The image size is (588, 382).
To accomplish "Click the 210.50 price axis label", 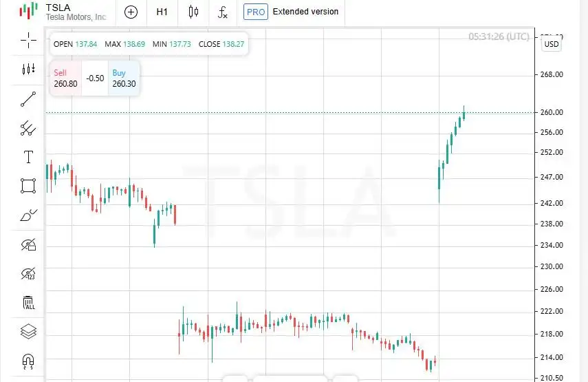I will (x=552, y=378).
